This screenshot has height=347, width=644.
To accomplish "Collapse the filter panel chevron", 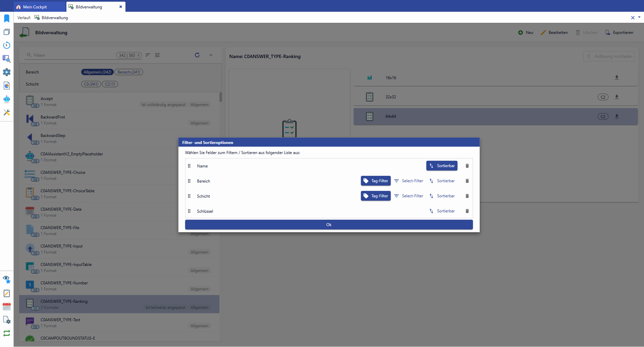I will [x=211, y=55].
